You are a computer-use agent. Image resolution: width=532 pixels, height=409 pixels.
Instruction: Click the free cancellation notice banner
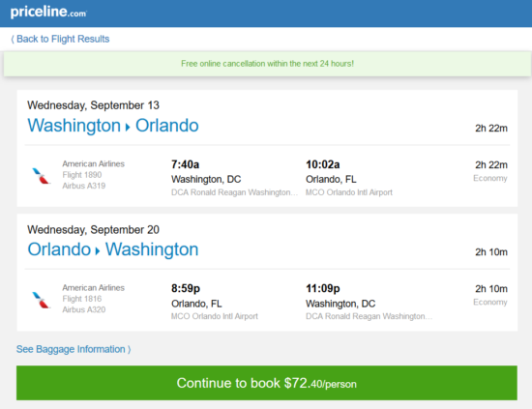coord(267,64)
